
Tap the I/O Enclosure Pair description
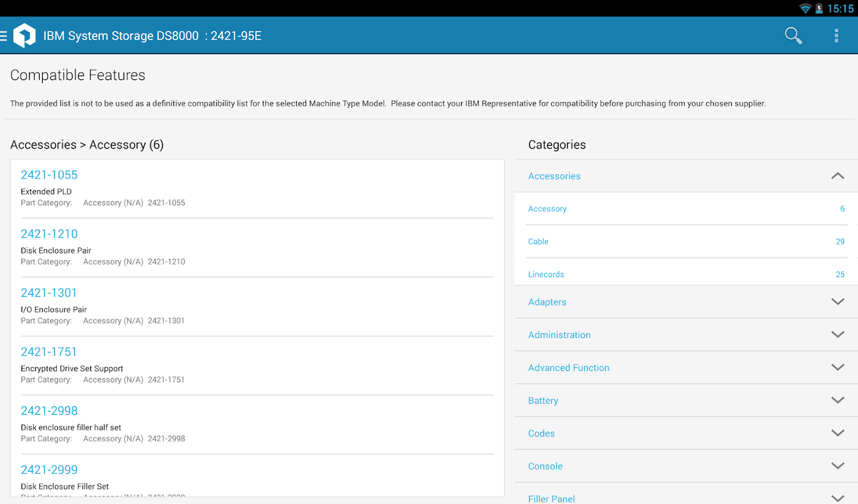[54, 309]
